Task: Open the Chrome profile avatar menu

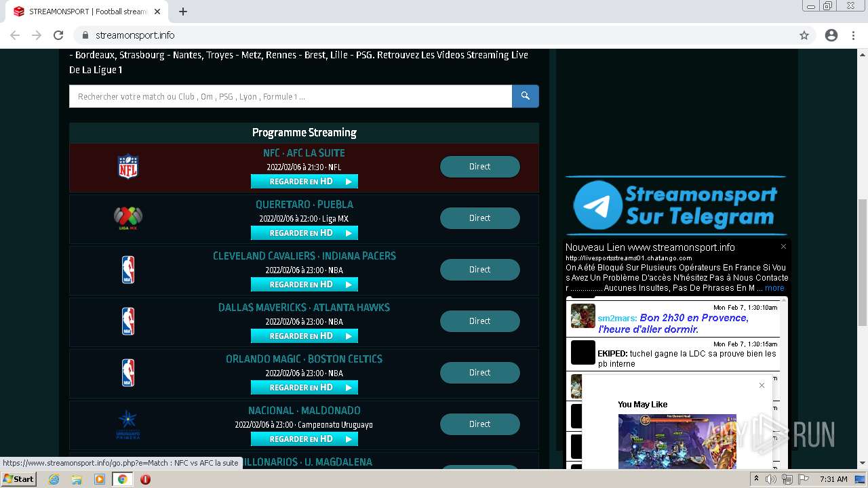Action: tap(831, 35)
